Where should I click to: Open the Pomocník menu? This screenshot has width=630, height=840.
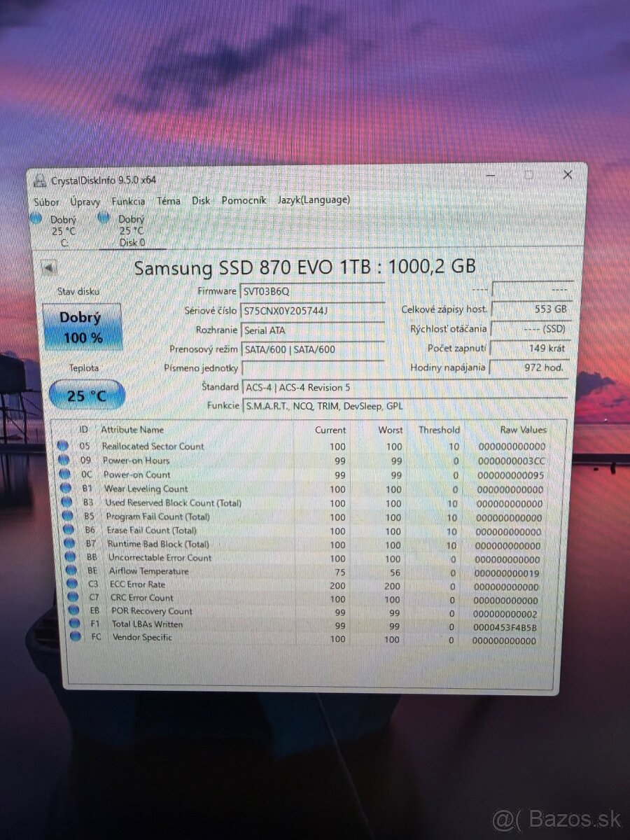[242, 200]
